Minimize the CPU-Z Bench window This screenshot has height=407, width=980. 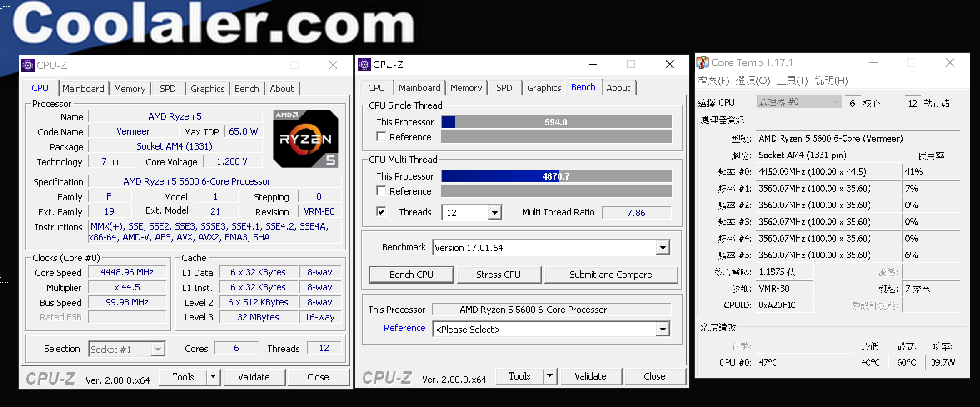tap(593, 64)
